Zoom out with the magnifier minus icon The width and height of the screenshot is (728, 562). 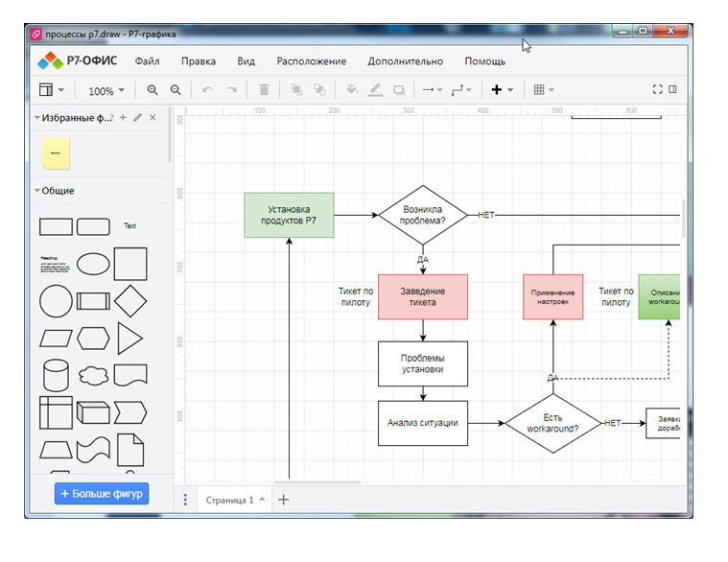[176, 90]
